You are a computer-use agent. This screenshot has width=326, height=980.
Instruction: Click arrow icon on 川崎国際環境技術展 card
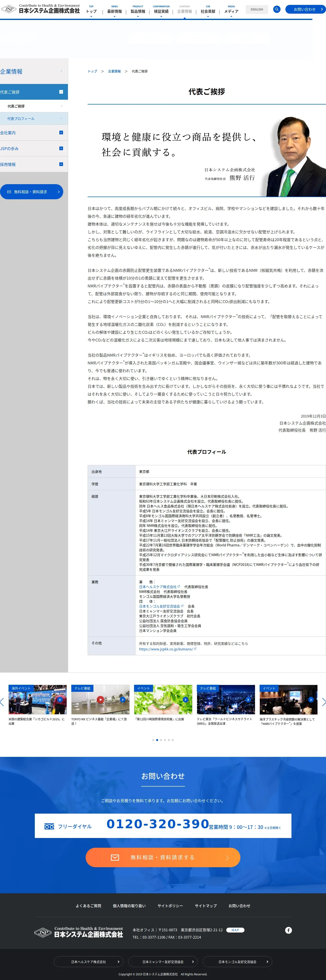coord(185,700)
